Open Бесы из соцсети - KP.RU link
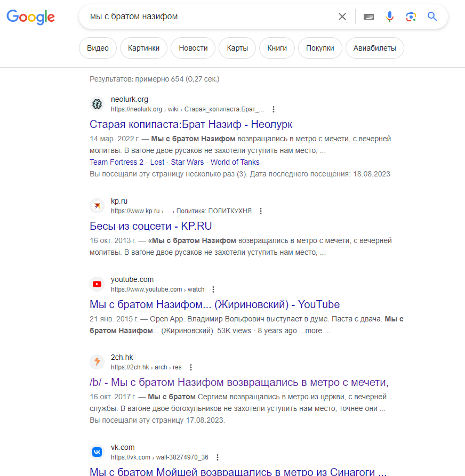 [x=151, y=226]
